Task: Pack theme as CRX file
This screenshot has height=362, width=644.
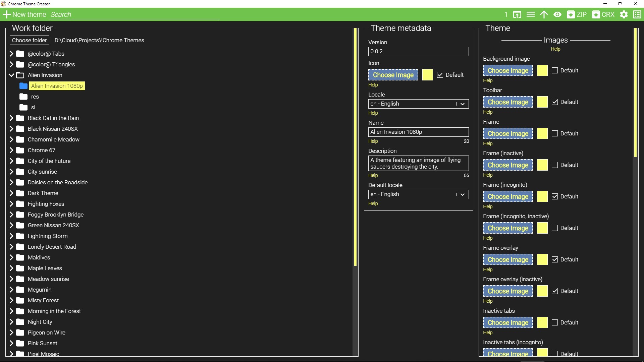Action: [x=603, y=14]
